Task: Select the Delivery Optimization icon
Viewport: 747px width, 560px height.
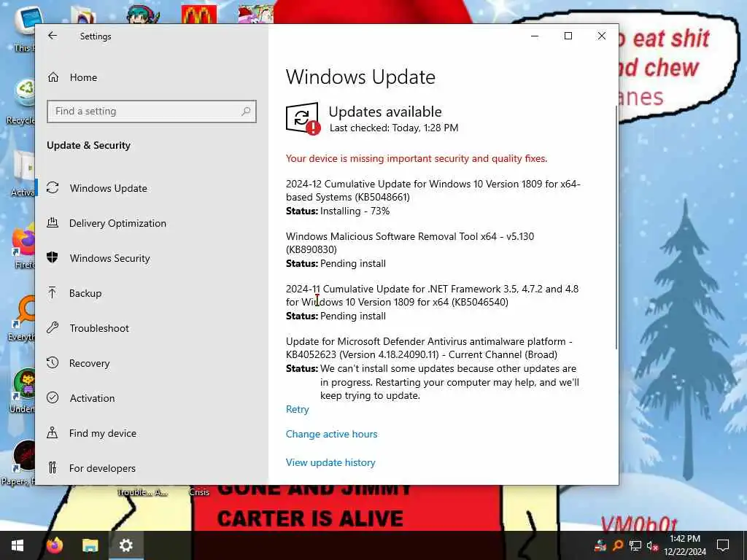Action: (x=53, y=222)
